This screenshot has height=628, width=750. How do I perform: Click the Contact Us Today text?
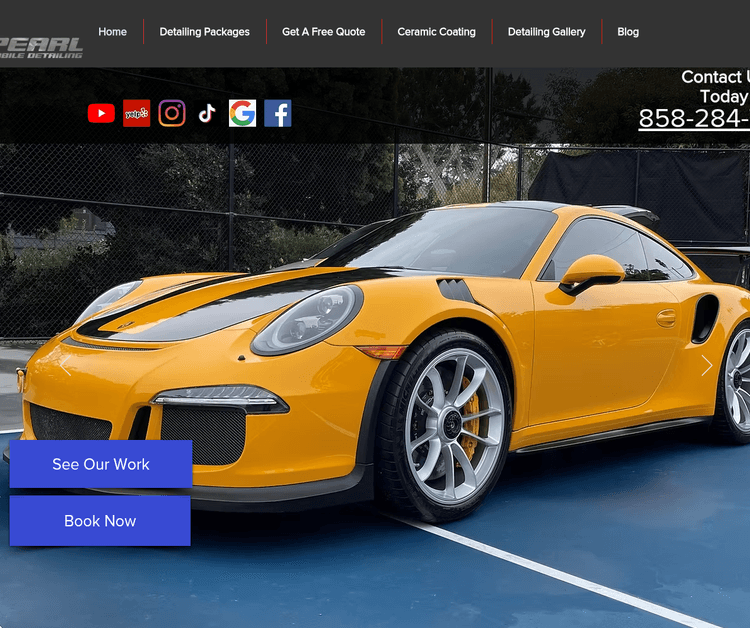click(715, 87)
